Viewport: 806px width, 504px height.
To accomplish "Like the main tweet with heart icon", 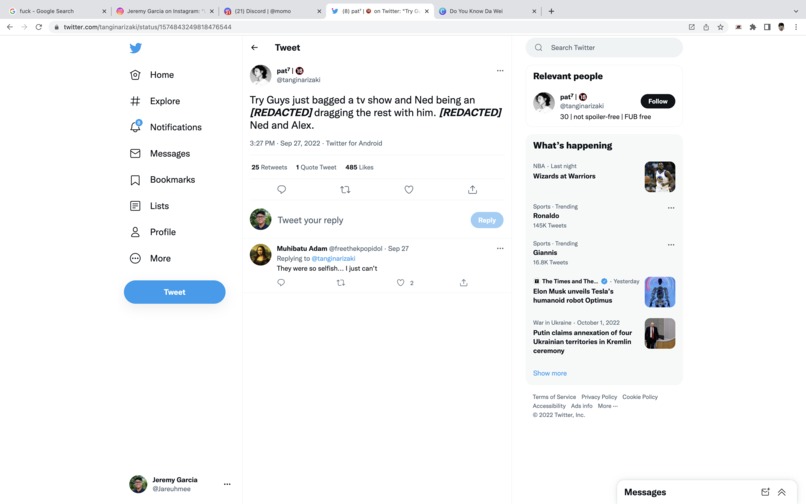I will coord(409,189).
